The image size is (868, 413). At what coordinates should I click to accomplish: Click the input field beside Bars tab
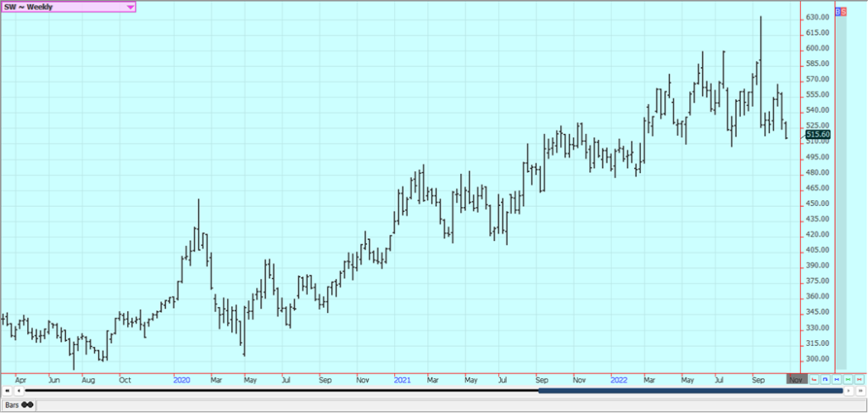click(451, 405)
